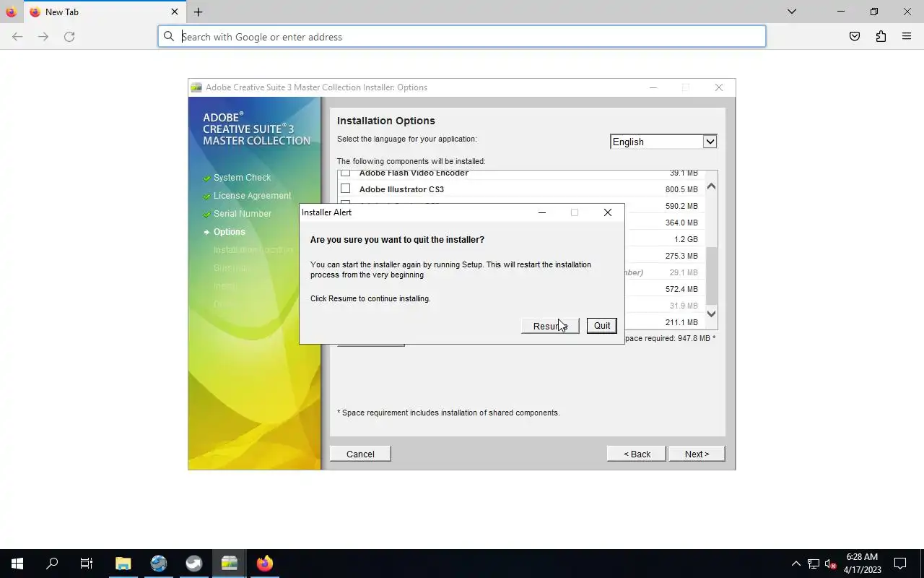Image resolution: width=924 pixels, height=578 pixels.
Task: Close the New Tab tab
Action: pos(175,12)
